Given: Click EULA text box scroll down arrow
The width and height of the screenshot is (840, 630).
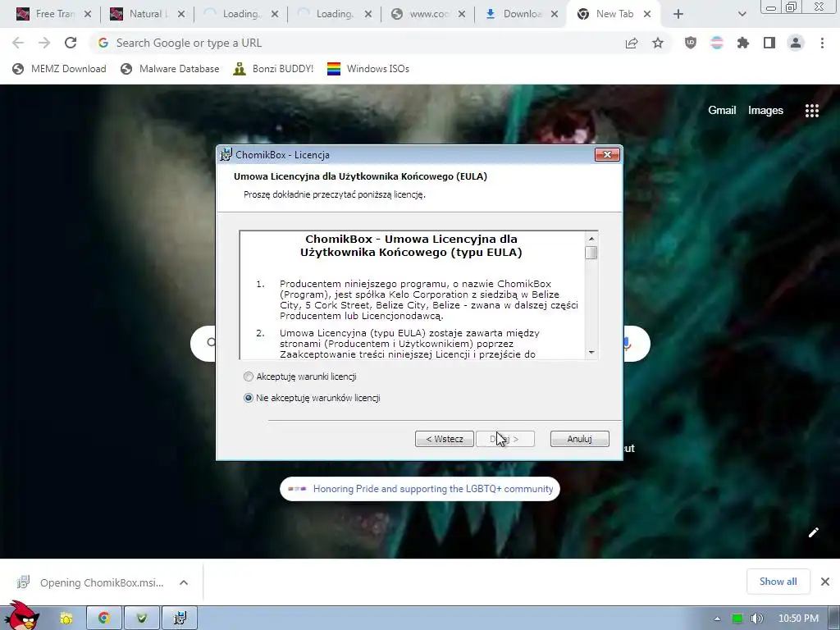Looking at the screenshot, I should 591,352.
